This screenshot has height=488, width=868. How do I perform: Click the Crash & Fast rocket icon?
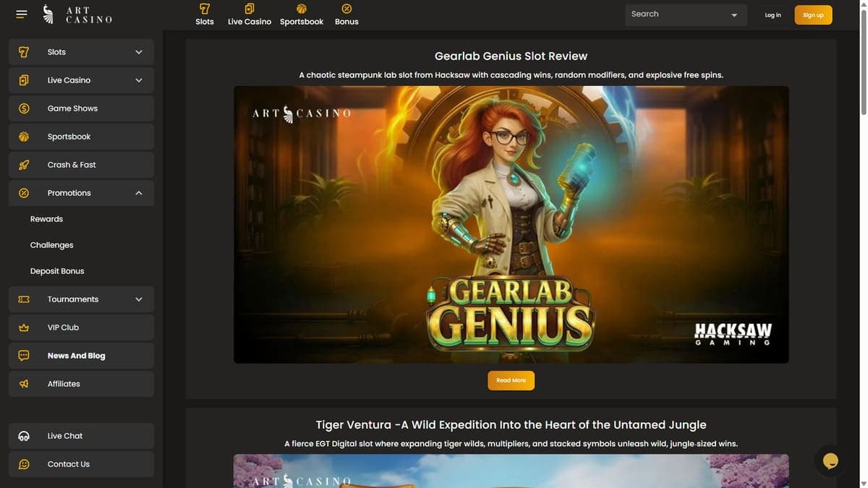click(24, 165)
